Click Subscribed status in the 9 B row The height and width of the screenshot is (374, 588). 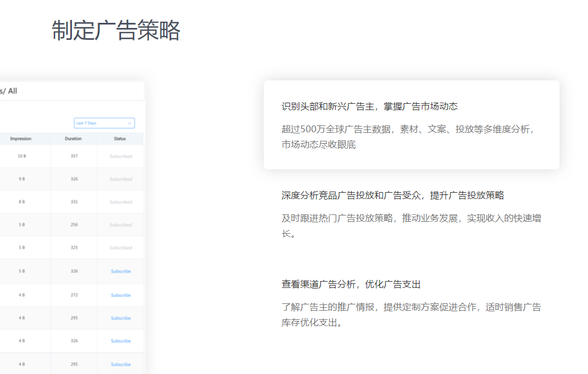pos(120,179)
